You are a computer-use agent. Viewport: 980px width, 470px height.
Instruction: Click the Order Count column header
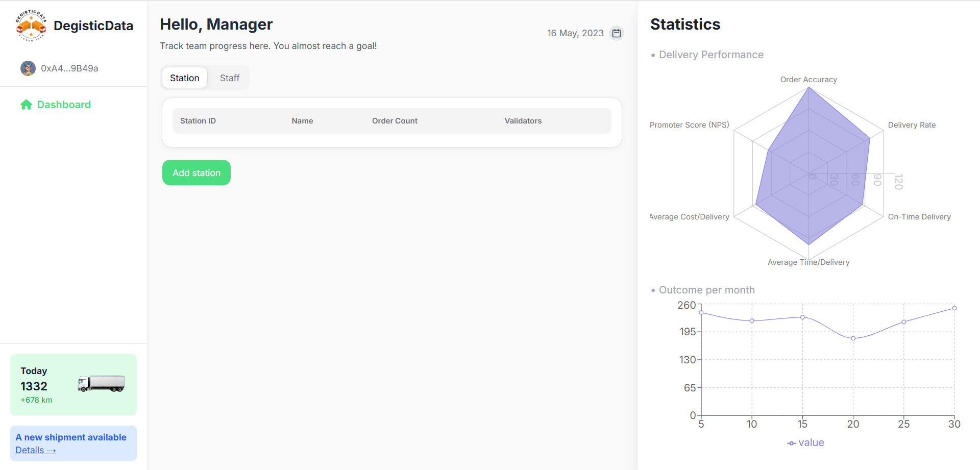395,120
